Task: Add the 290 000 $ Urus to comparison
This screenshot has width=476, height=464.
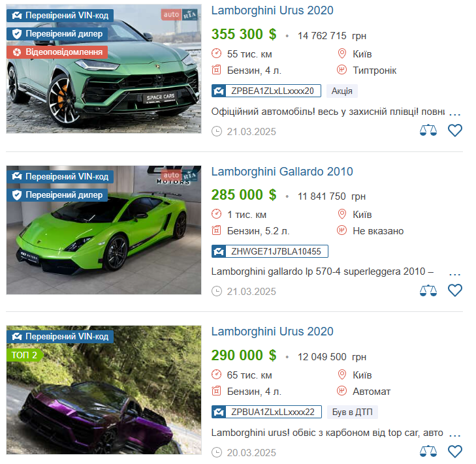Action: pyautogui.click(x=428, y=451)
